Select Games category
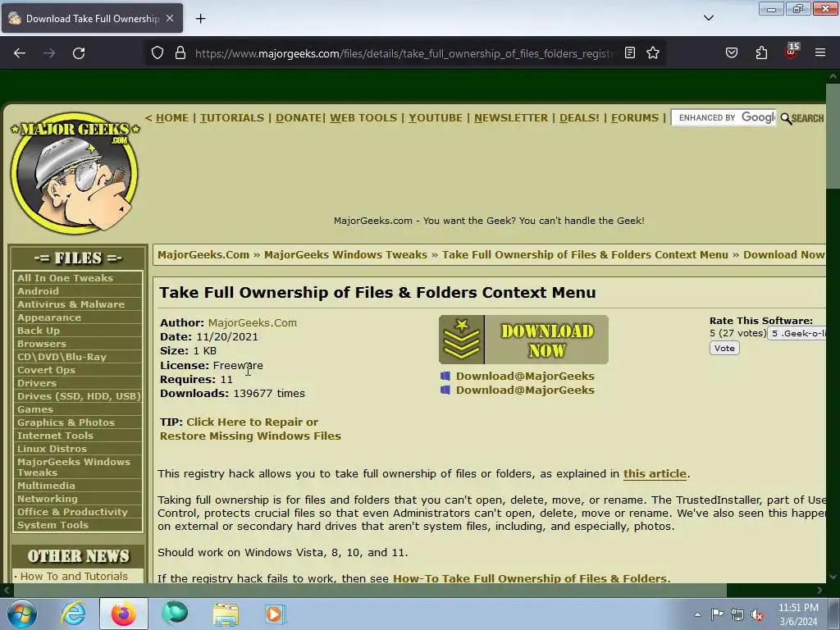The width and height of the screenshot is (840, 630). (78, 409)
